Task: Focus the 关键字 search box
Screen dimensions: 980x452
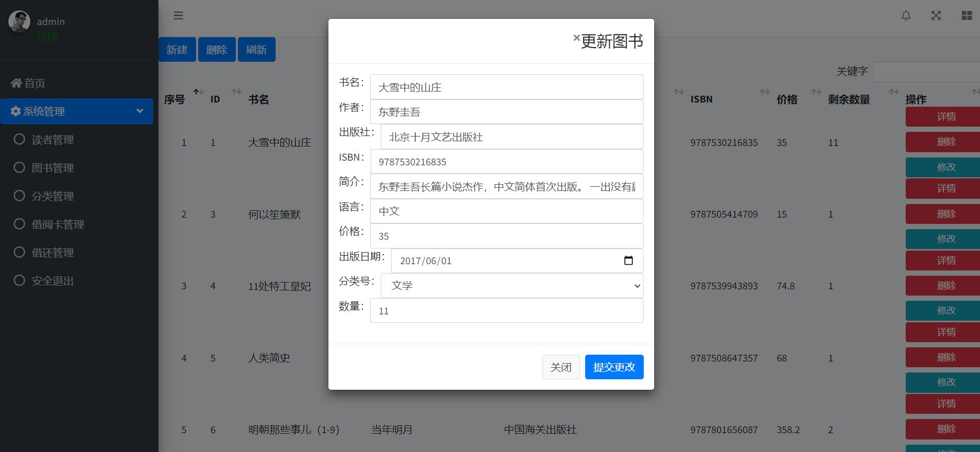Action: pyautogui.click(x=927, y=72)
